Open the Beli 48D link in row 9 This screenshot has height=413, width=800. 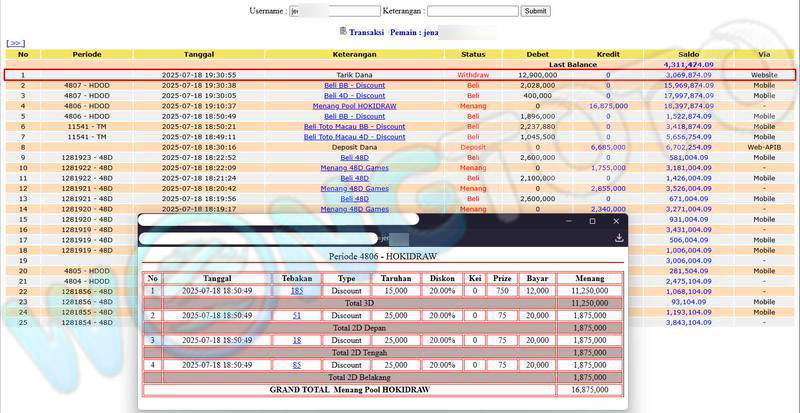point(354,158)
